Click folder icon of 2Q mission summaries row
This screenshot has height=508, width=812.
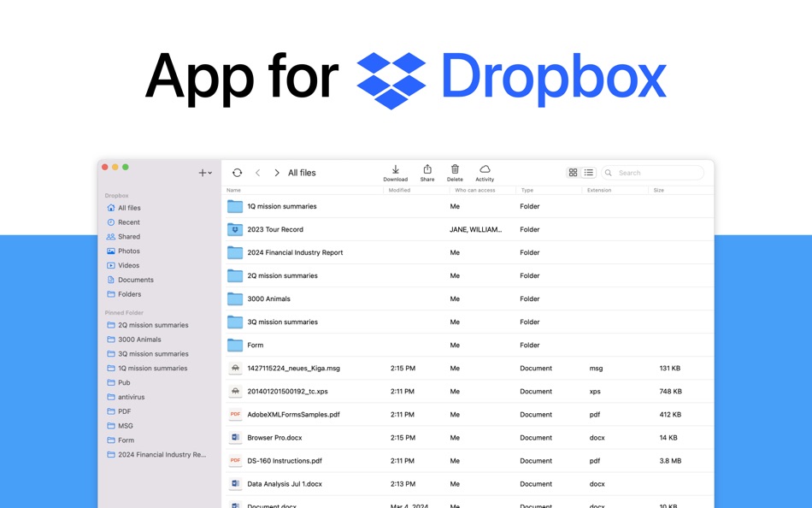(x=235, y=275)
